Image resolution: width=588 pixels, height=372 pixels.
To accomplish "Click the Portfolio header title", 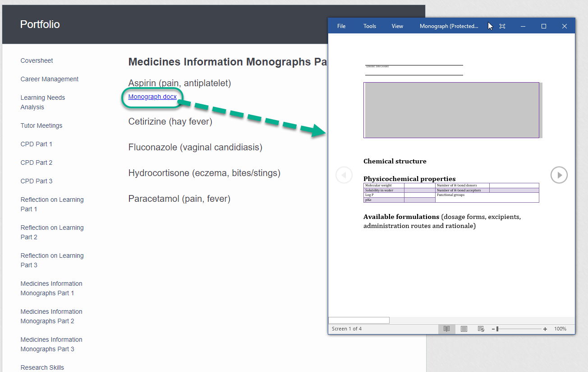I will pyautogui.click(x=40, y=24).
